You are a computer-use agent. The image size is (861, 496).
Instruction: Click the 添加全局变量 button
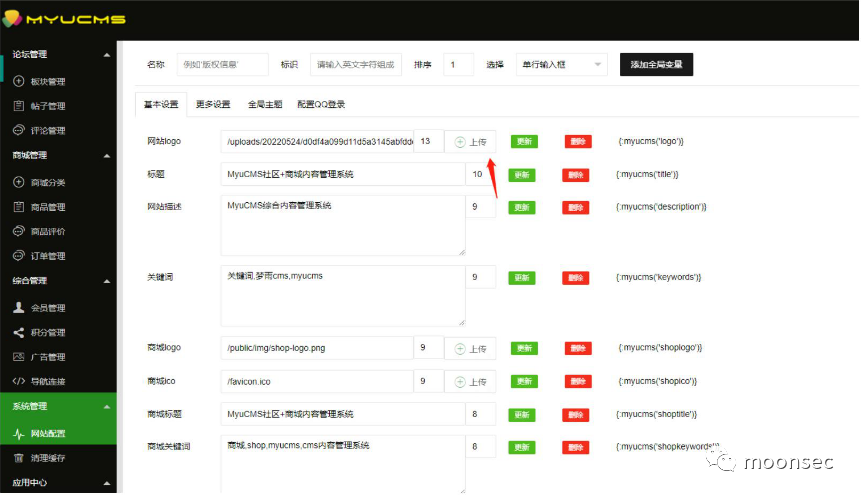point(656,65)
